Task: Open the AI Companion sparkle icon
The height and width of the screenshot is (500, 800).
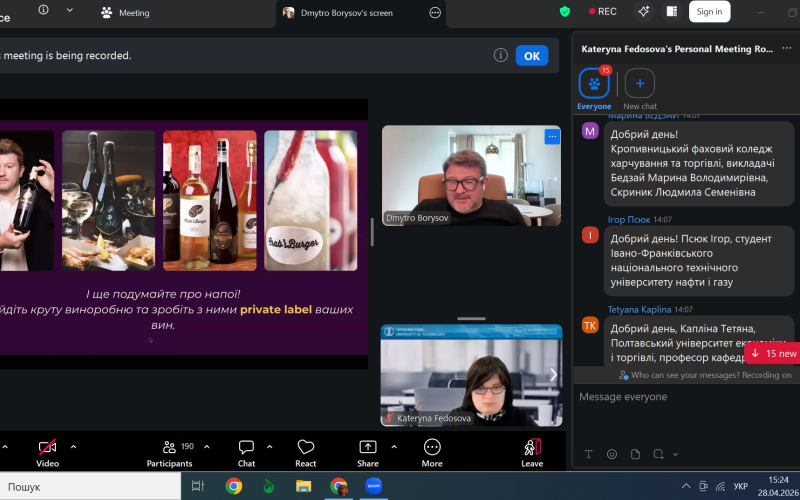Action: click(644, 12)
